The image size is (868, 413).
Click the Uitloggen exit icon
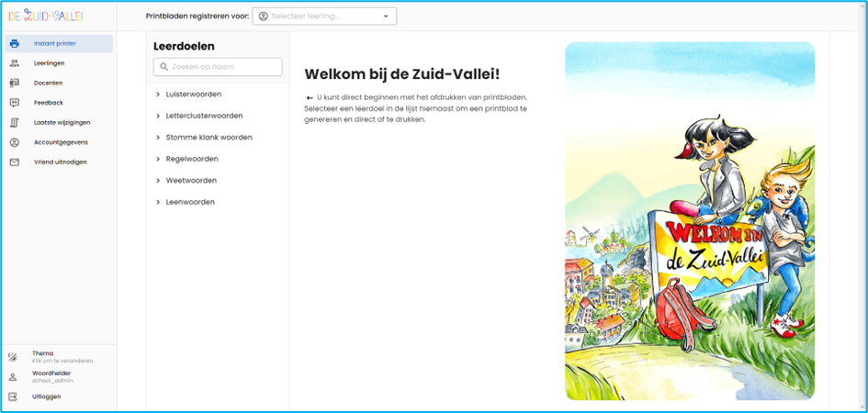13,396
